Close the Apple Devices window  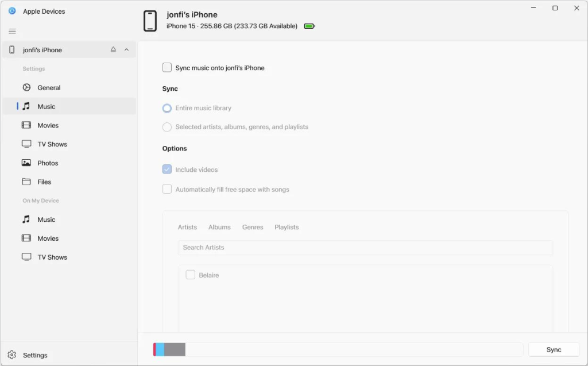tap(577, 8)
